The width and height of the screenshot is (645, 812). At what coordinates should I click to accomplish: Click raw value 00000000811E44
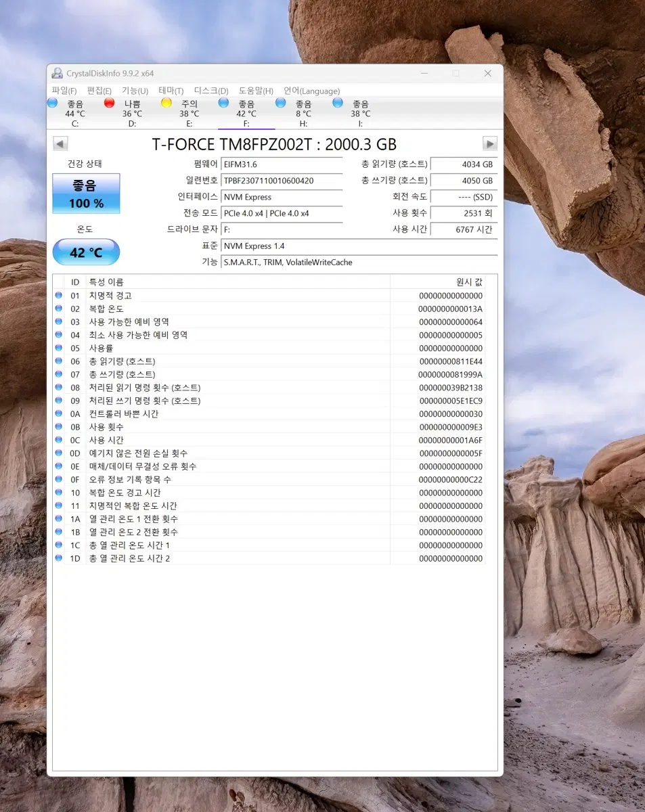451,361
